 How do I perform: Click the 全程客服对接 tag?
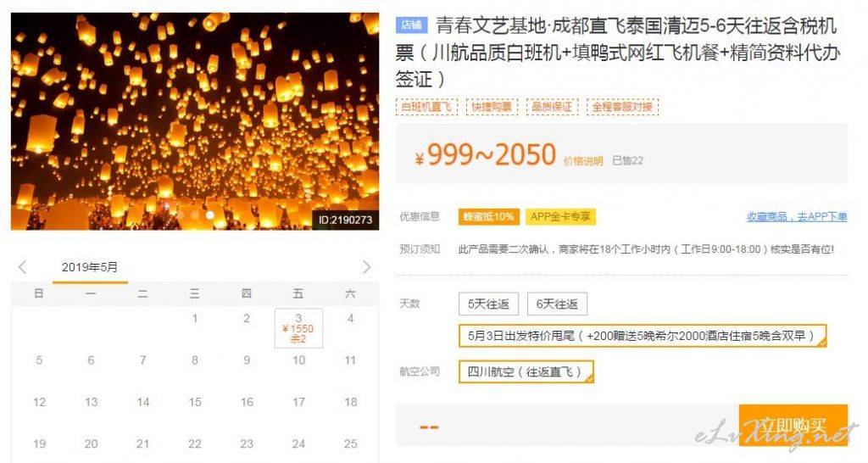tap(622, 106)
